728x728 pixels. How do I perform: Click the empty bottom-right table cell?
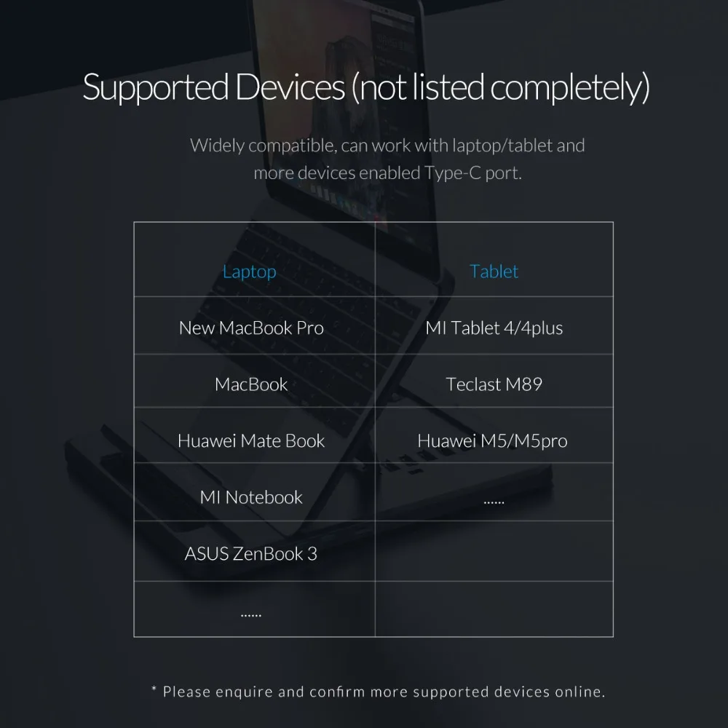494,609
